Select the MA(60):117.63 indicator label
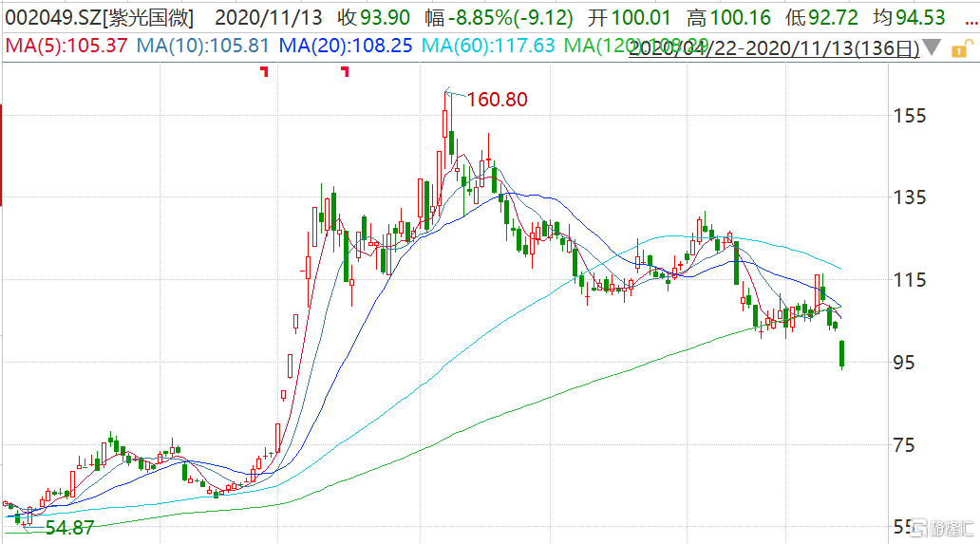 pyautogui.click(x=488, y=46)
